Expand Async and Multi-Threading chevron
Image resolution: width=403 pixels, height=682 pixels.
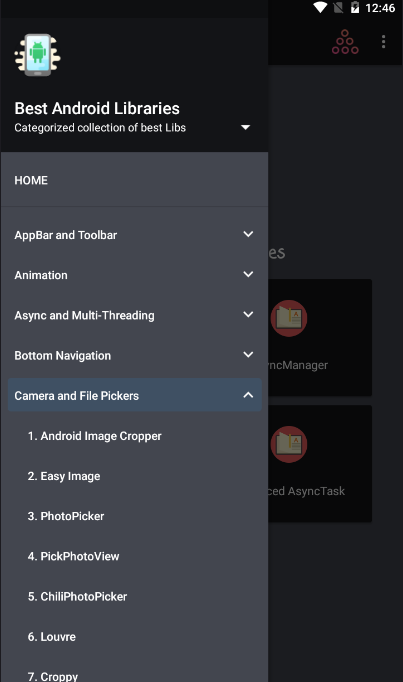248,314
